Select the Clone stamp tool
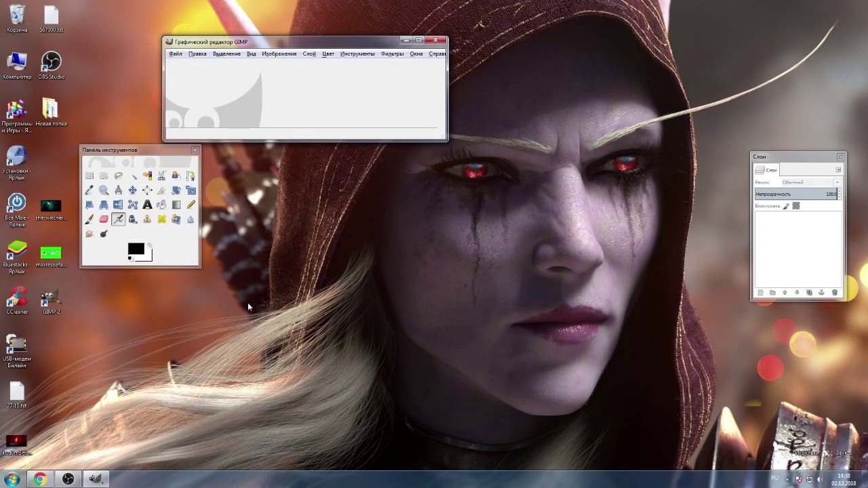The image size is (868, 488). tap(147, 219)
